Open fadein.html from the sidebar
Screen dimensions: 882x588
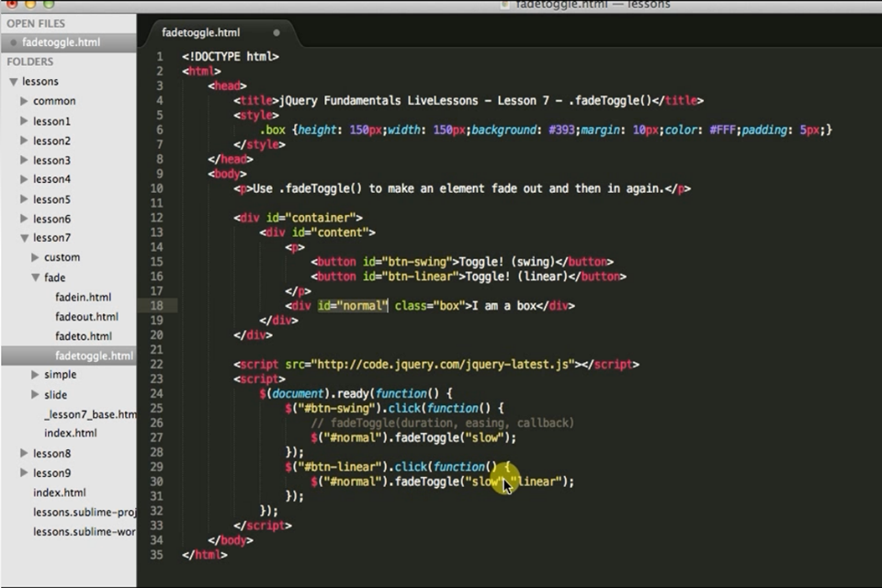[83, 297]
